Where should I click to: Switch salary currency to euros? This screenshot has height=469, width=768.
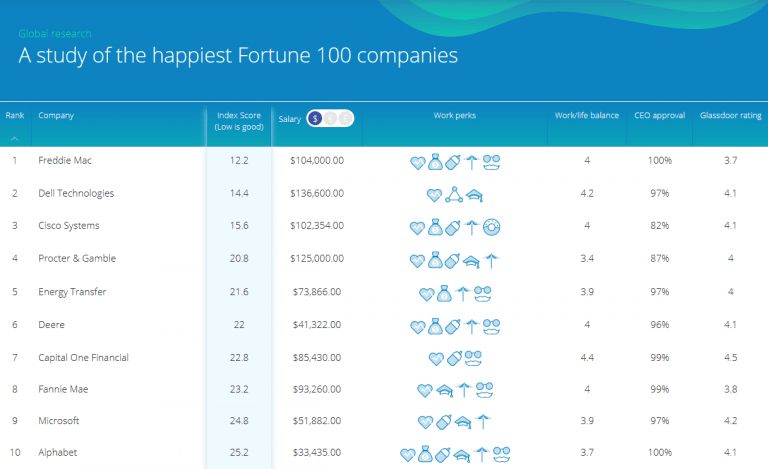[x=330, y=118]
